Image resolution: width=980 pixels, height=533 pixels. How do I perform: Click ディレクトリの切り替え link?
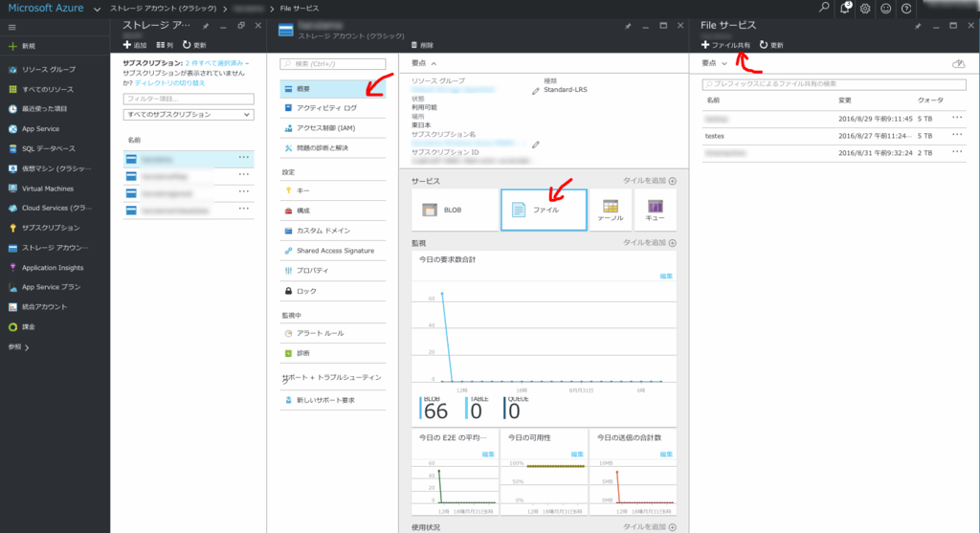pyautogui.click(x=170, y=83)
